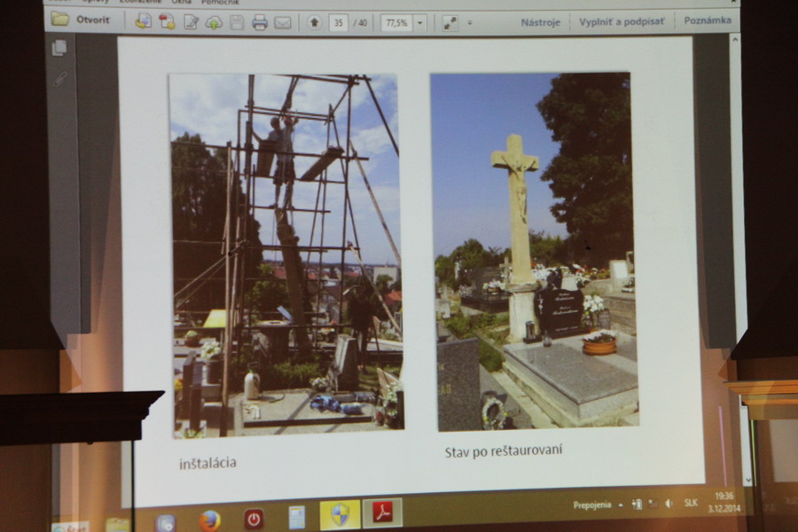Open the Vyplniť a podpísať pane
Viewport: 798px width, 532px height.
coord(622,21)
